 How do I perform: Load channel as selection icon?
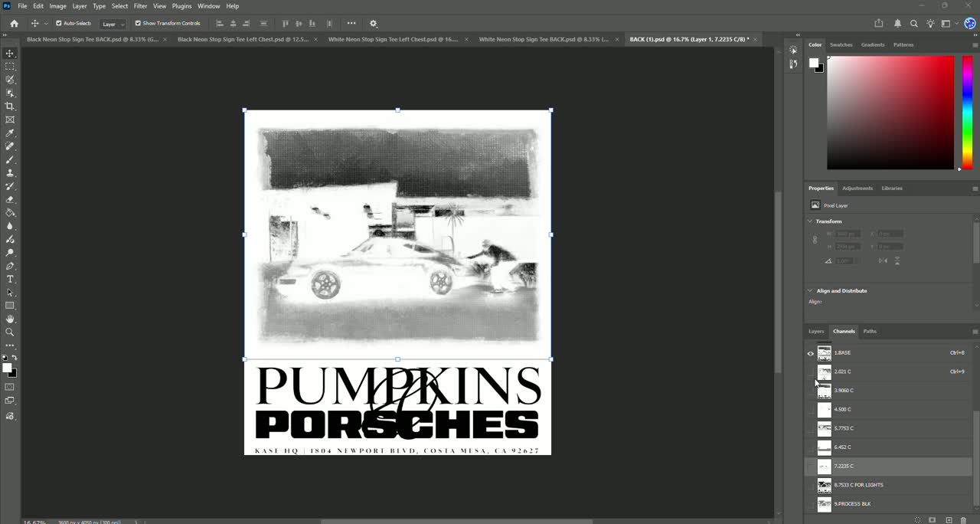[x=918, y=520]
